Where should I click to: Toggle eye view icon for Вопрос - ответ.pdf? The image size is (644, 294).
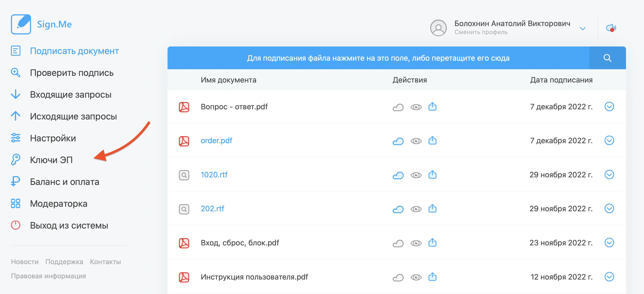pyautogui.click(x=416, y=107)
